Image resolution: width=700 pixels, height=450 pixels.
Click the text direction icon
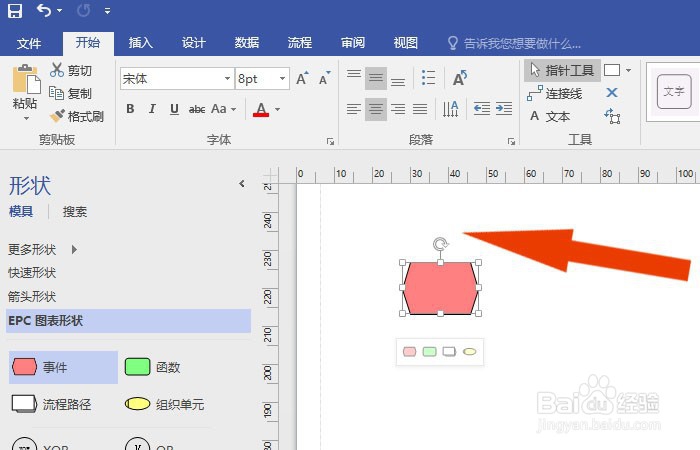(x=450, y=109)
